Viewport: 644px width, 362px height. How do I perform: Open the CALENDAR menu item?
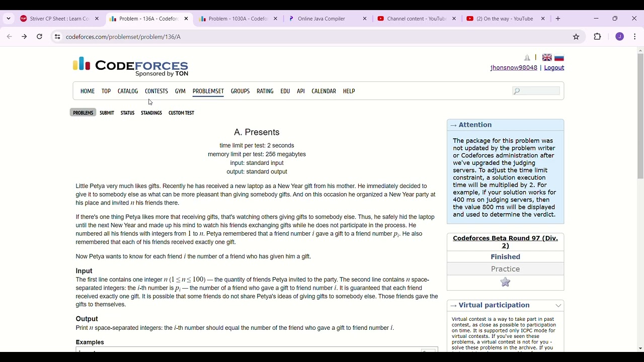(x=324, y=91)
